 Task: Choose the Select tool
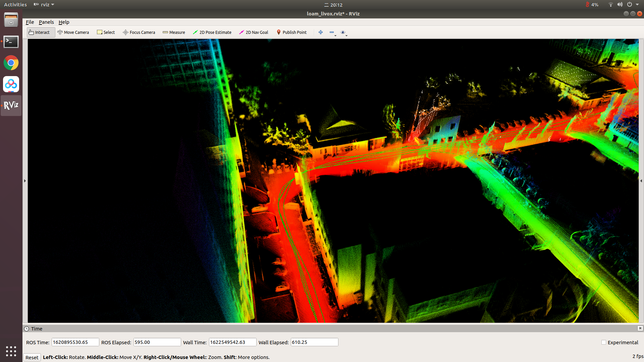pyautogui.click(x=106, y=32)
